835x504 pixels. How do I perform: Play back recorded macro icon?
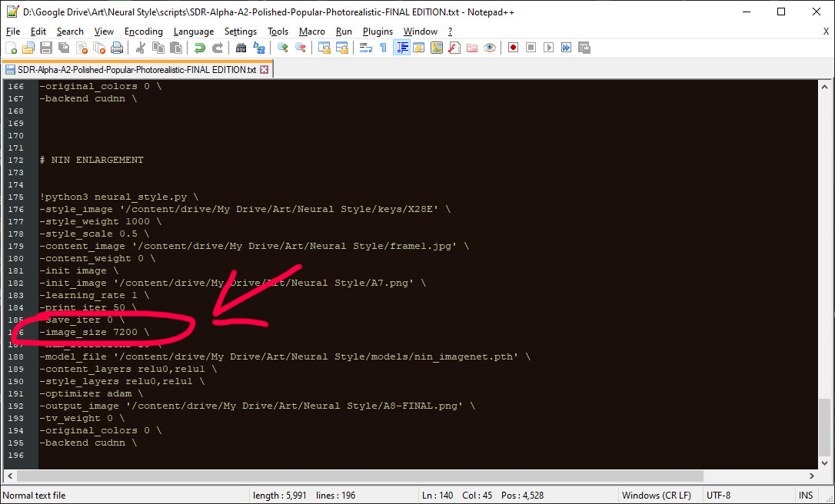pos(548,48)
